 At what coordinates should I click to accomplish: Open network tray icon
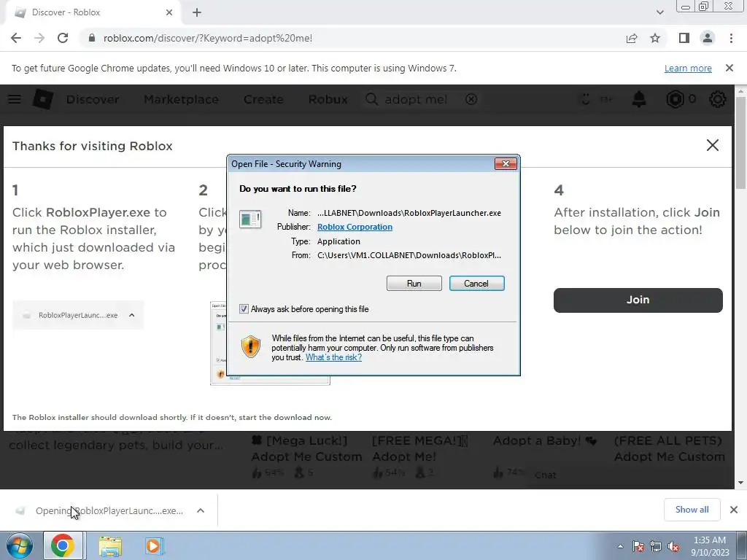click(656, 546)
